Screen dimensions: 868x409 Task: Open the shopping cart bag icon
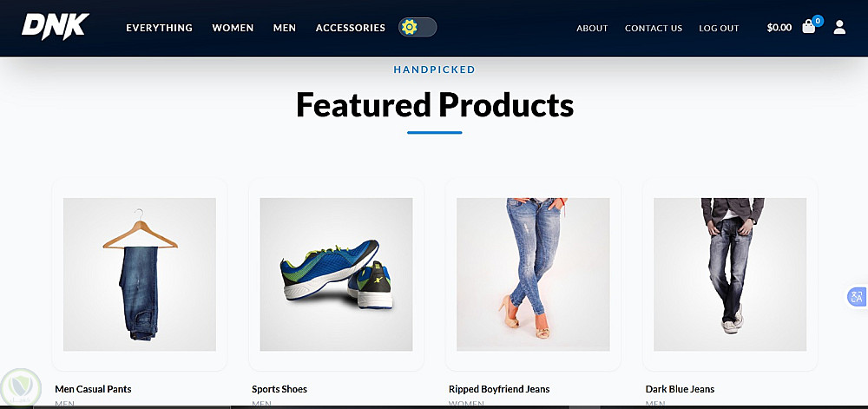coord(809,27)
